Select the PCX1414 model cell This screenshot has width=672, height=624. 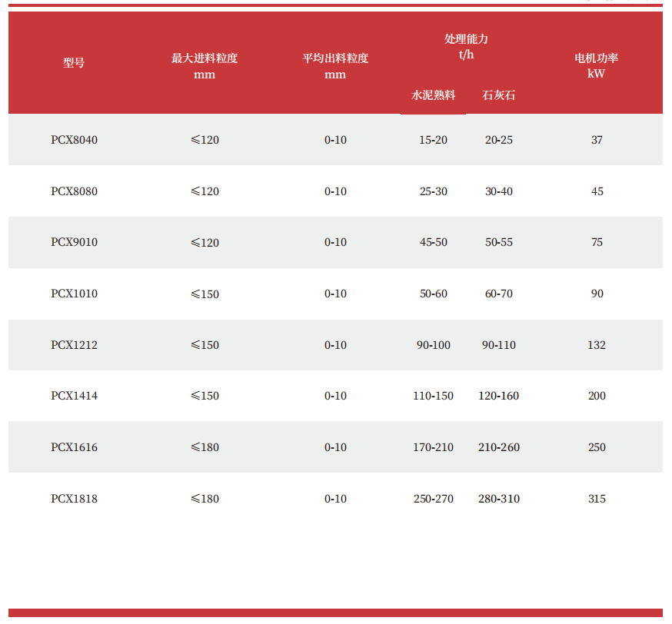click(x=75, y=396)
